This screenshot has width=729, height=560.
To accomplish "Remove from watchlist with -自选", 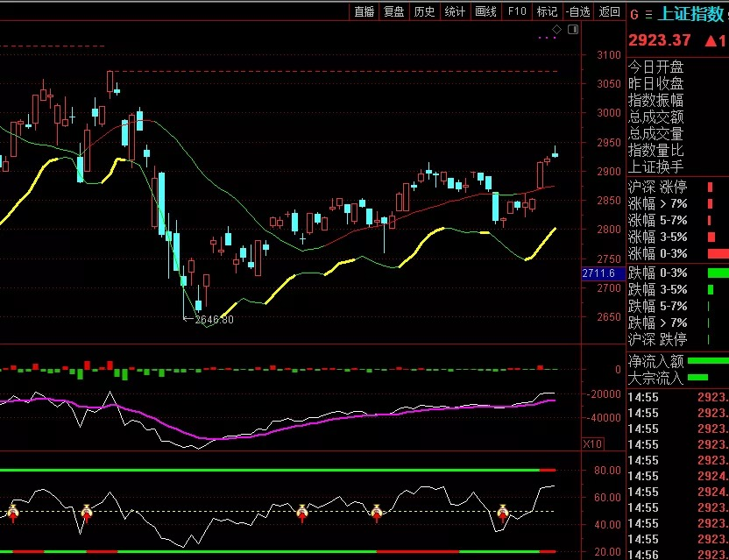I will pyautogui.click(x=578, y=11).
